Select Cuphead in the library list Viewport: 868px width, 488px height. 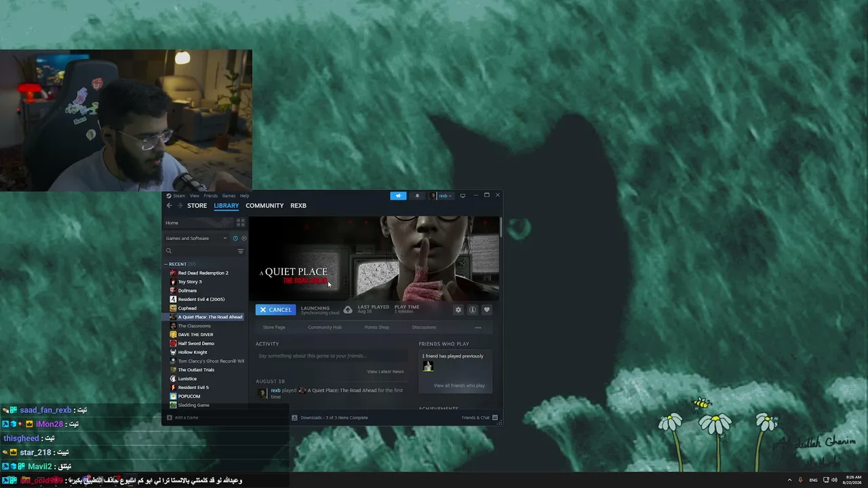click(x=203, y=308)
